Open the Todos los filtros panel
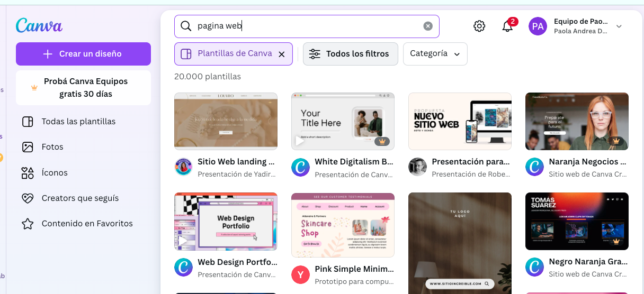This screenshot has height=294, width=644. point(350,54)
